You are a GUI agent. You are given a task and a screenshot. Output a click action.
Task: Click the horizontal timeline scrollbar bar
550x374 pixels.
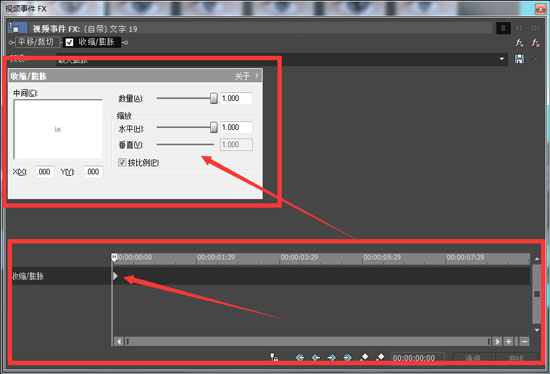[308, 341]
